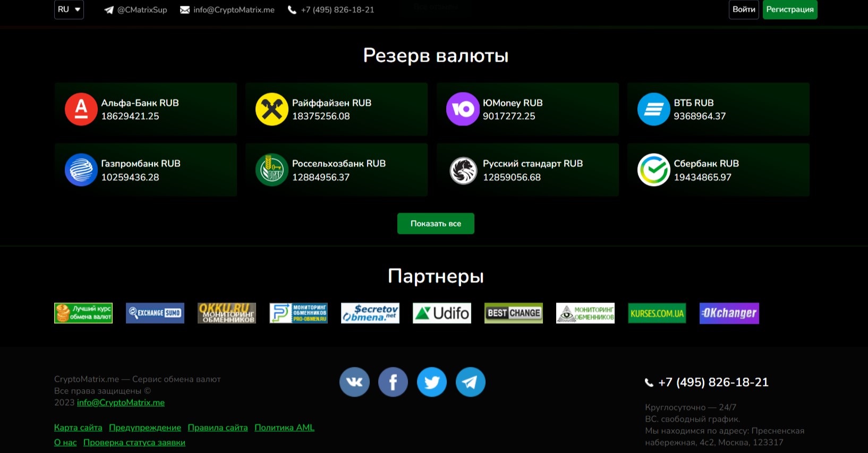868x453 pixels.
Task: Open the Pro-Obmen.ru partner banner
Action: [x=299, y=313]
